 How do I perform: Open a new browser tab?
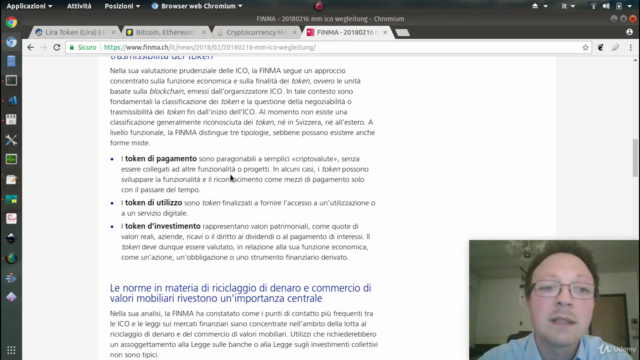pyautogui.click(x=402, y=33)
